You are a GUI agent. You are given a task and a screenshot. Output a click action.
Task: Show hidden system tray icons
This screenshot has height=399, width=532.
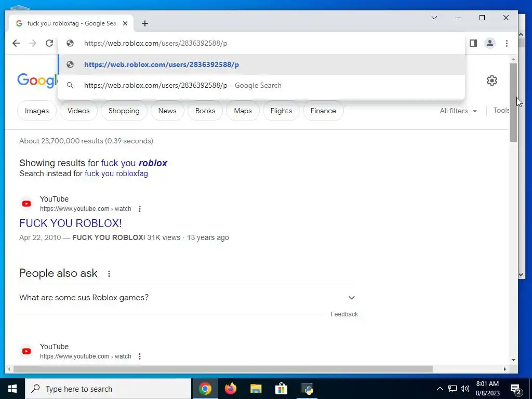tap(440, 389)
